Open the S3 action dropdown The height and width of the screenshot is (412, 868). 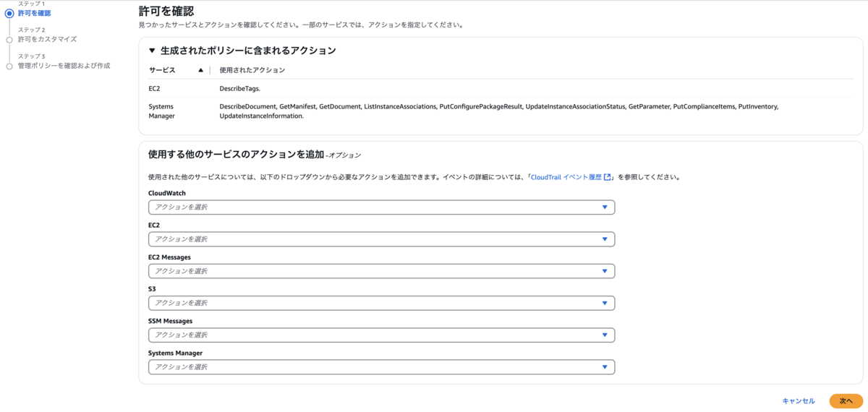[381, 303]
